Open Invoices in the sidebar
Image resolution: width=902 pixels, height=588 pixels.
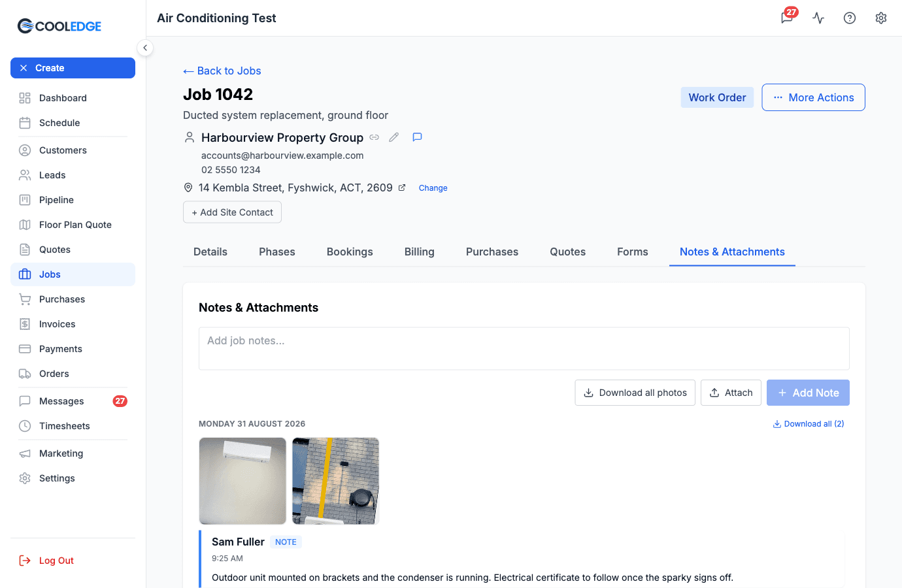(73, 324)
